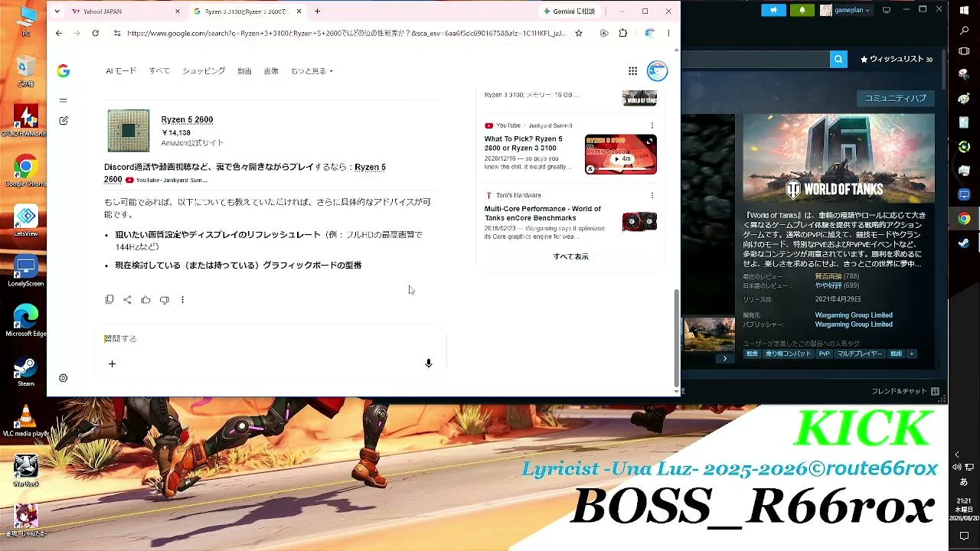Click the PvP tag in Steam
Viewport: 980px width, 551px height.
[824, 354]
